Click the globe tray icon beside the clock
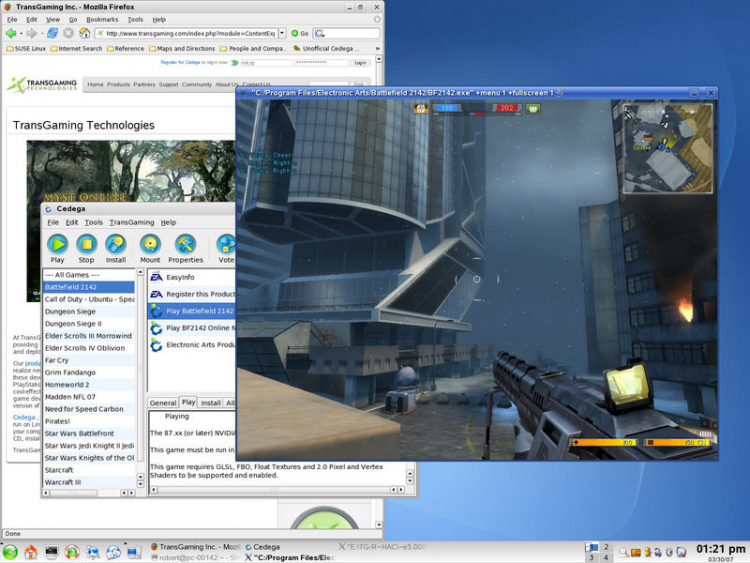The width and height of the screenshot is (750, 563). (681, 552)
